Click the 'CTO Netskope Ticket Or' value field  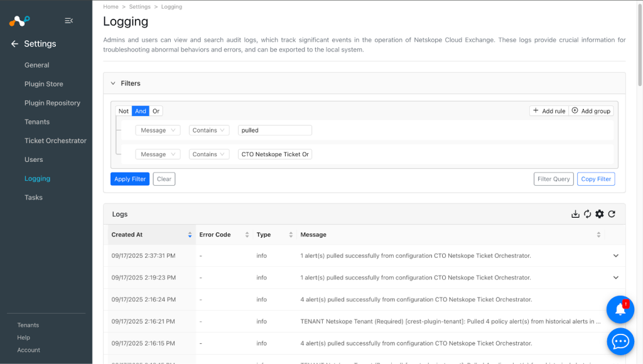[275, 154]
